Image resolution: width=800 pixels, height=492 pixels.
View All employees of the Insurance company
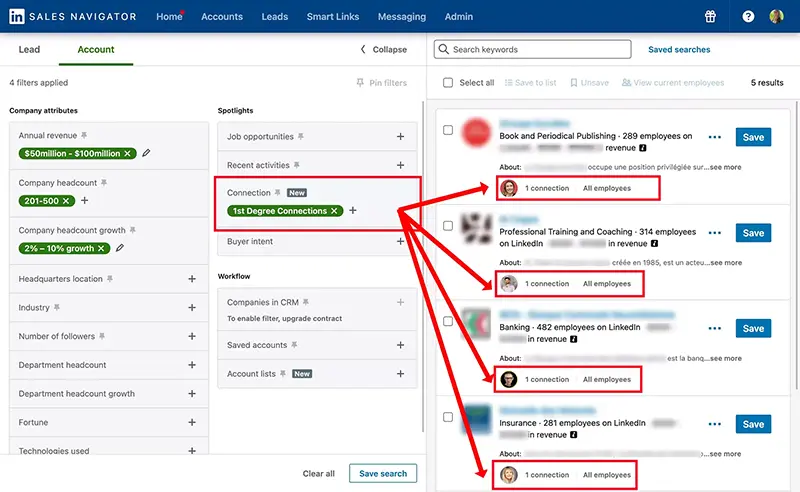click(607, 475)
